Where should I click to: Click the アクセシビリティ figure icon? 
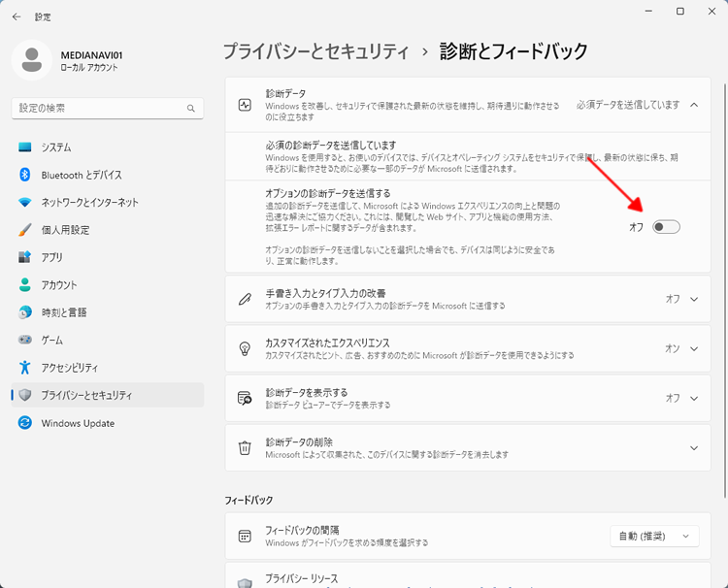pyautogui.click(x=24, y=367)
